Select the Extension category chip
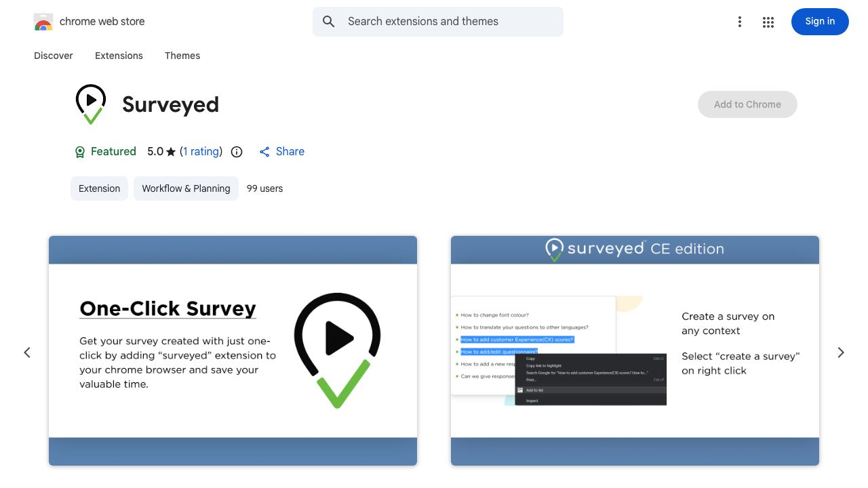 coord(99,188)
